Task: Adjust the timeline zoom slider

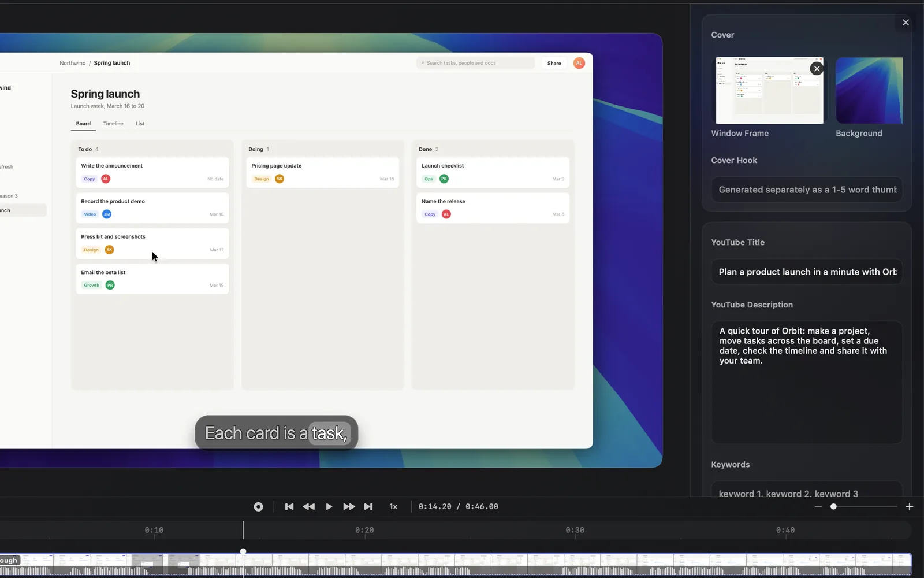Action: click(833, 507)
